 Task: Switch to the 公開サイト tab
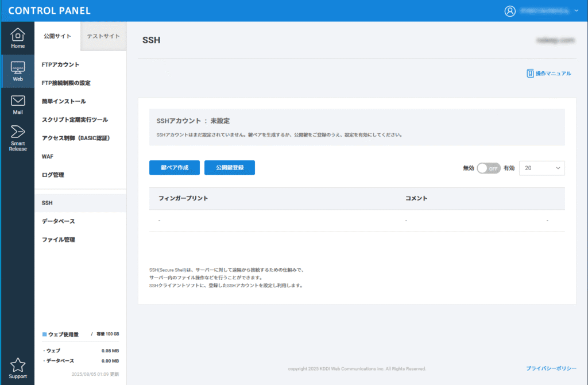[x=57, y=36]
